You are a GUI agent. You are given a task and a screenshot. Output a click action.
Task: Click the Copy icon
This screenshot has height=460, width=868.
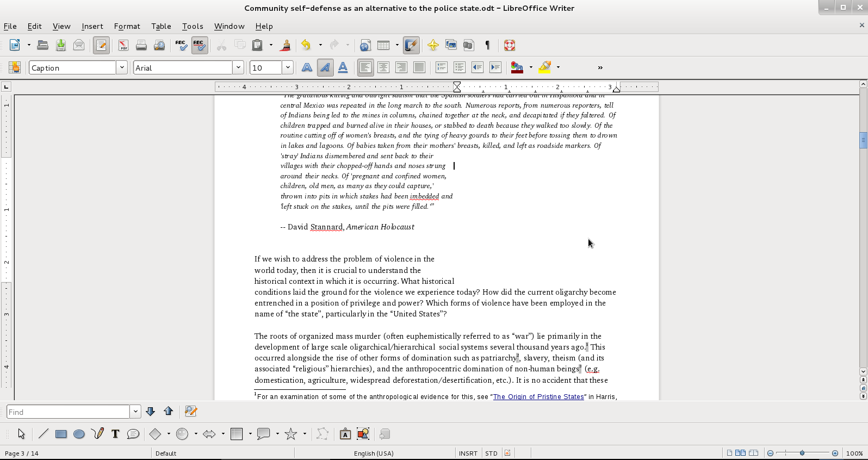pyautogui.click(x=239, y=45)
